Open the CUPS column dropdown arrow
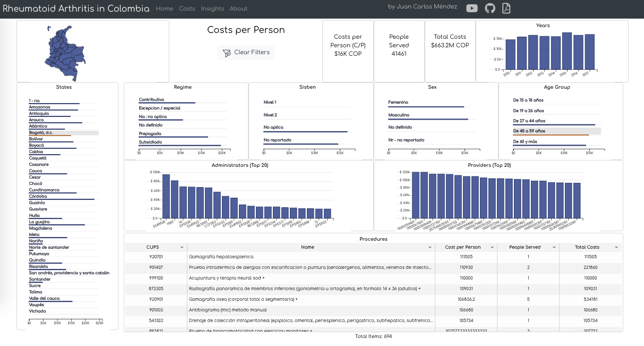This screenshot has height=346, width=644. tap(182, 247)
